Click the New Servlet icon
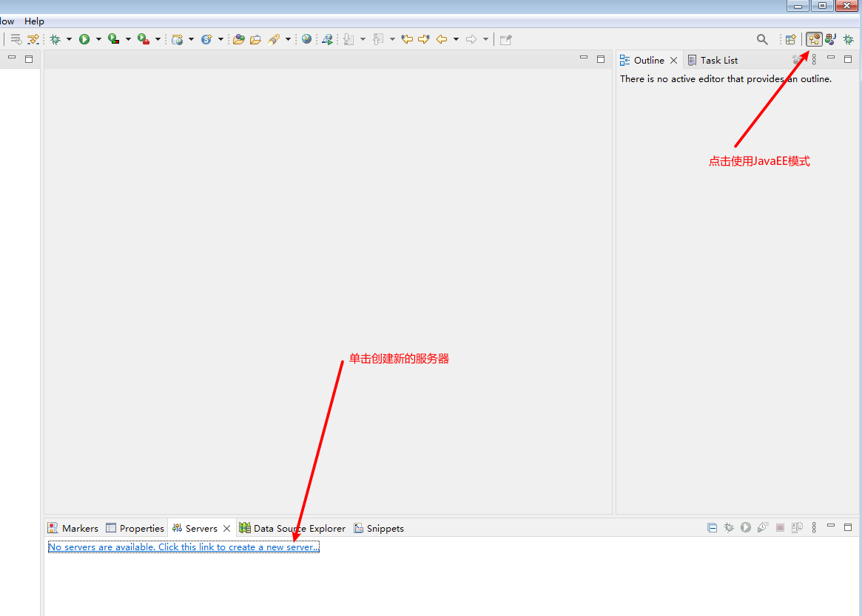Image resolution: width=862 pixels, height=616 pixels. (206, 39)
